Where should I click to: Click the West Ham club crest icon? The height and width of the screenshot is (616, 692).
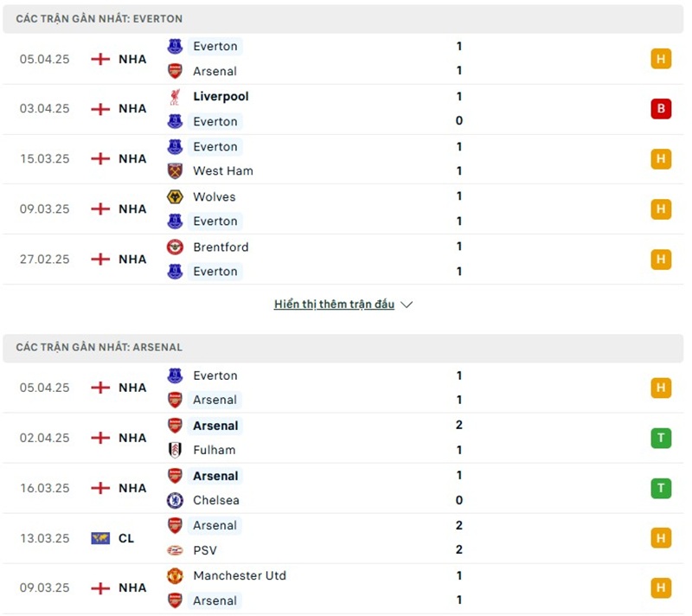click(x=175, y=171)
